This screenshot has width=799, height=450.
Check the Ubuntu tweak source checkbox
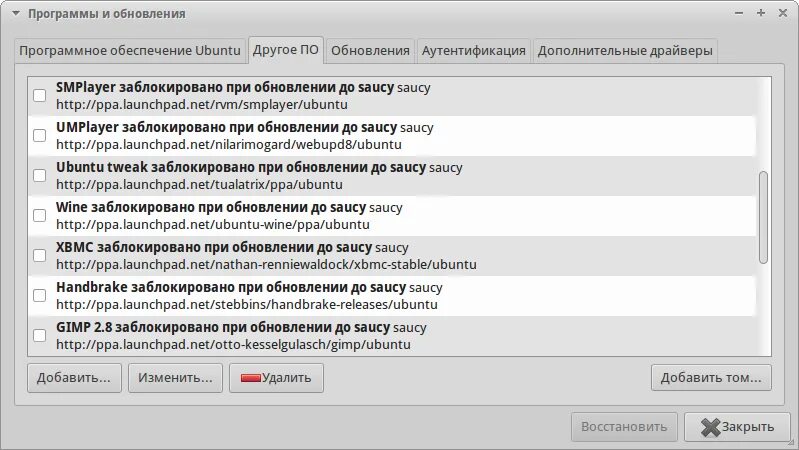click(40, 175)
